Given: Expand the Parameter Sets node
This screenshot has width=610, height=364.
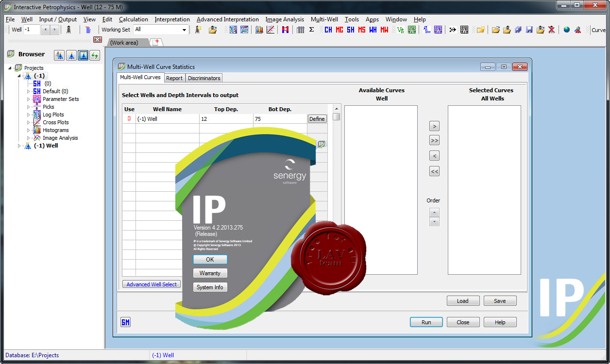Looking at the screenshot, I should click(x=28, y=99).
